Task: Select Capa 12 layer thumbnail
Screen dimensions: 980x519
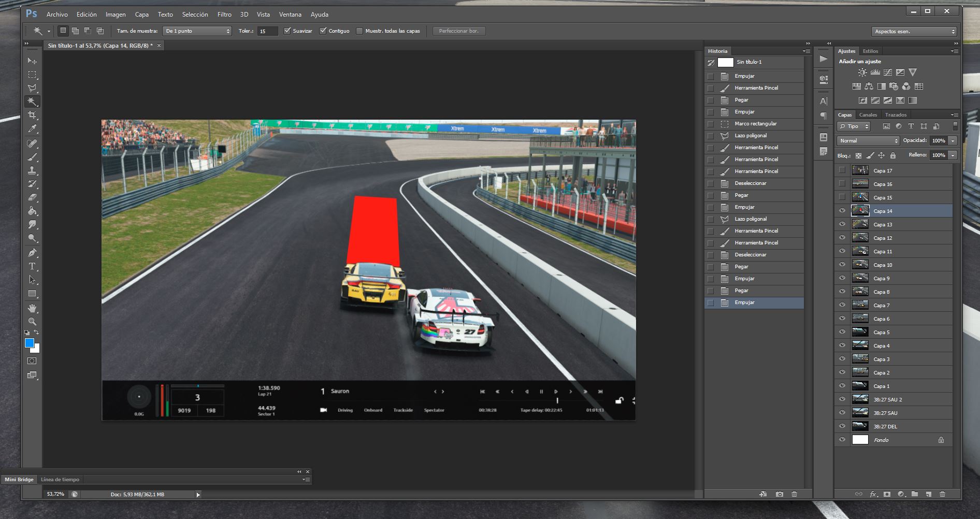Action: click(x=860, y=238)
